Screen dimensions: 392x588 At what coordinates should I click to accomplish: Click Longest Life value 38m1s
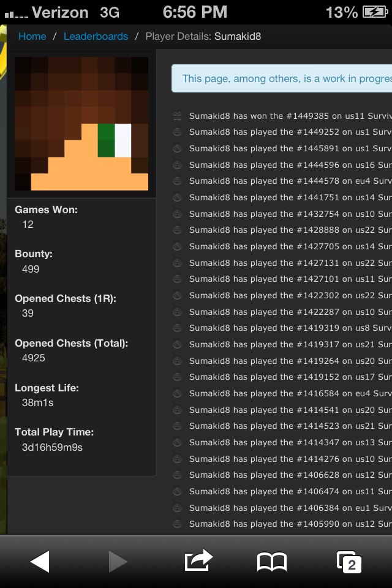[x=37, y=403]
